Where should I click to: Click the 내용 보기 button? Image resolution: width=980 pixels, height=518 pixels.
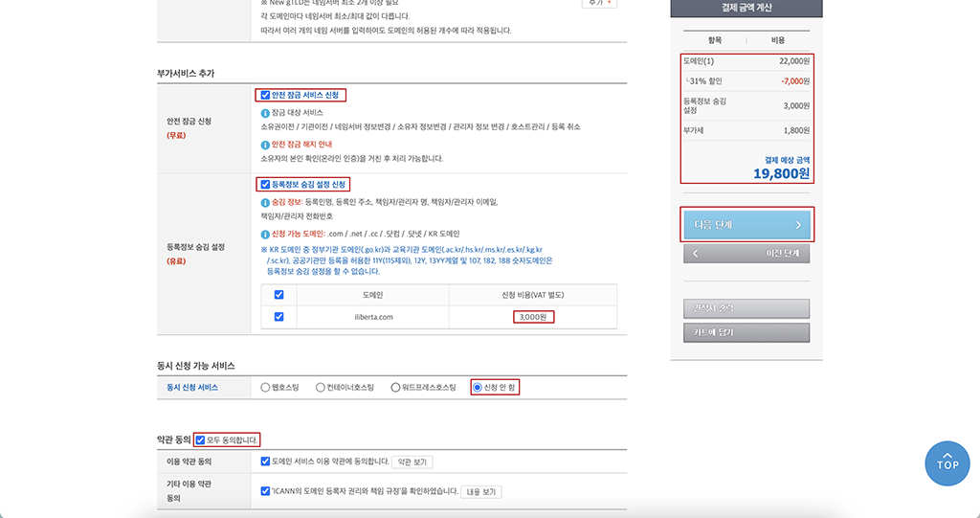[x=481, y=492]
